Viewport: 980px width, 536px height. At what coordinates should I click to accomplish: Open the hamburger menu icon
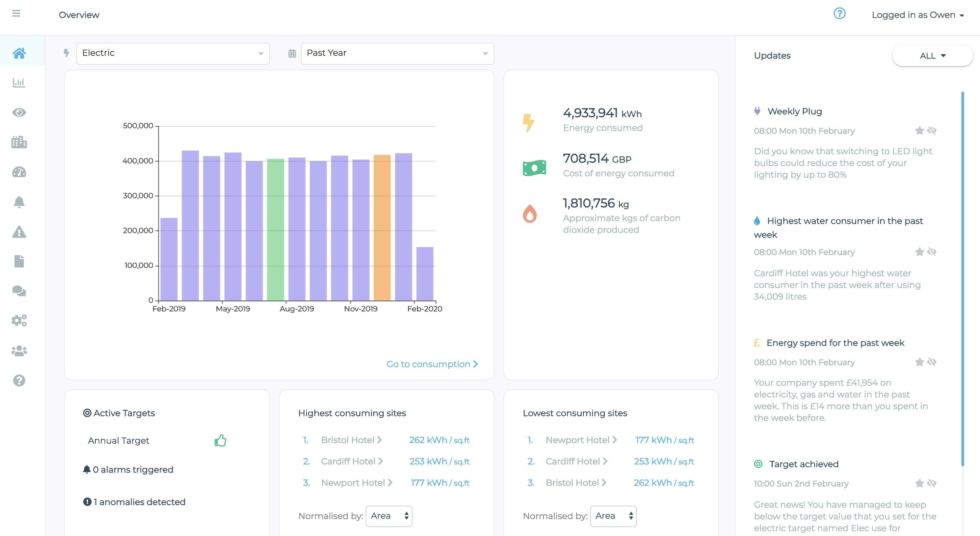pos(16,14)
